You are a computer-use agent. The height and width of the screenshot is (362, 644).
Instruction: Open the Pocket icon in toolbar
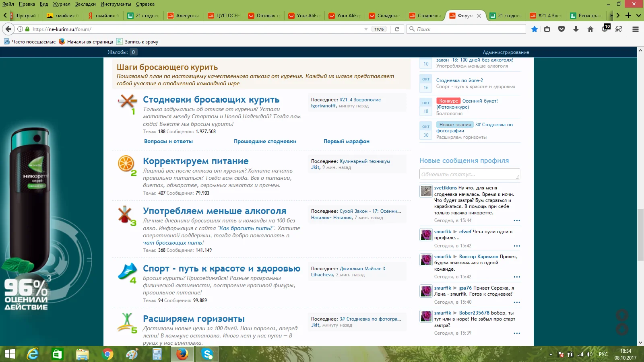(x=561, y=29)
